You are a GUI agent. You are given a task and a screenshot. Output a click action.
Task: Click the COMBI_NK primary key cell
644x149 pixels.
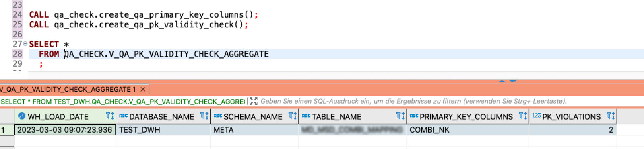coord(468,130)
